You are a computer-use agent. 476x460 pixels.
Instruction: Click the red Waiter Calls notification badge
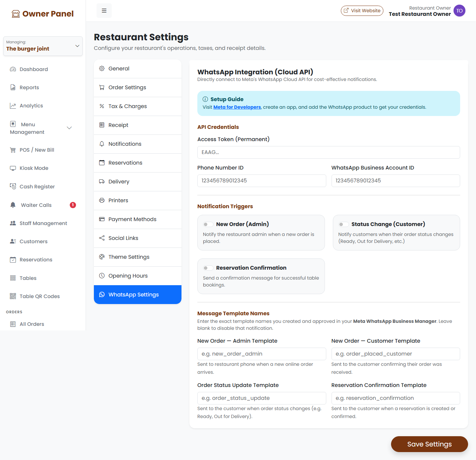tap(73, 205)
